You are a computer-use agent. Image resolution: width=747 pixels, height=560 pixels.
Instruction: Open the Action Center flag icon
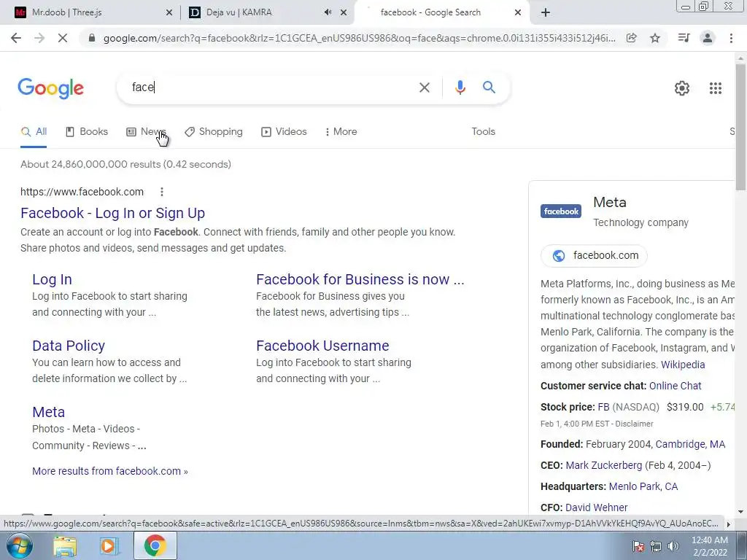[638, 546]
